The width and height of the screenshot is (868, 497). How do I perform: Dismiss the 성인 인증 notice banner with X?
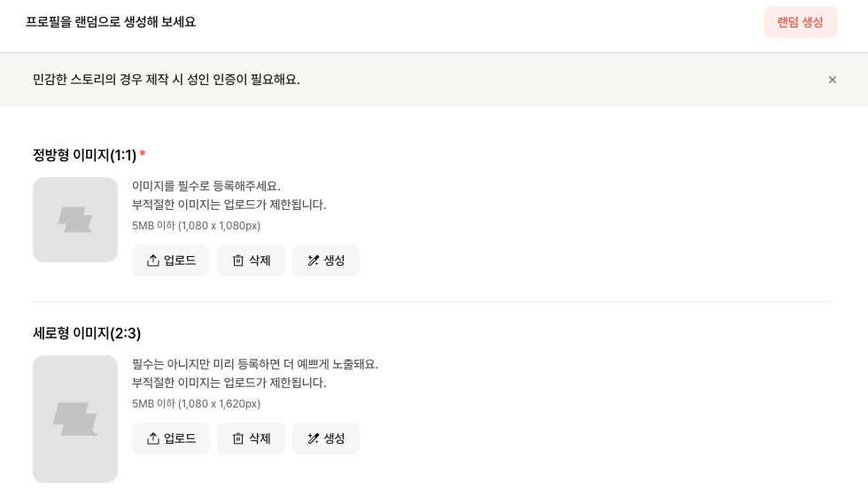point(833,80)
